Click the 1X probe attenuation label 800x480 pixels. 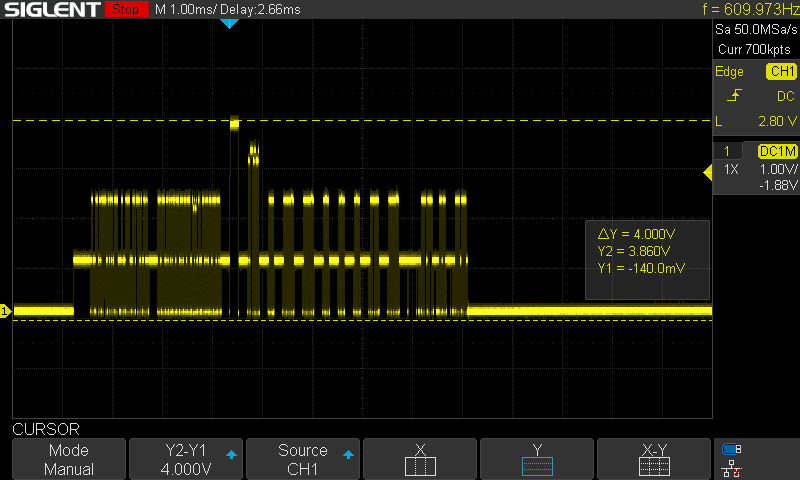tap(731, 169)
